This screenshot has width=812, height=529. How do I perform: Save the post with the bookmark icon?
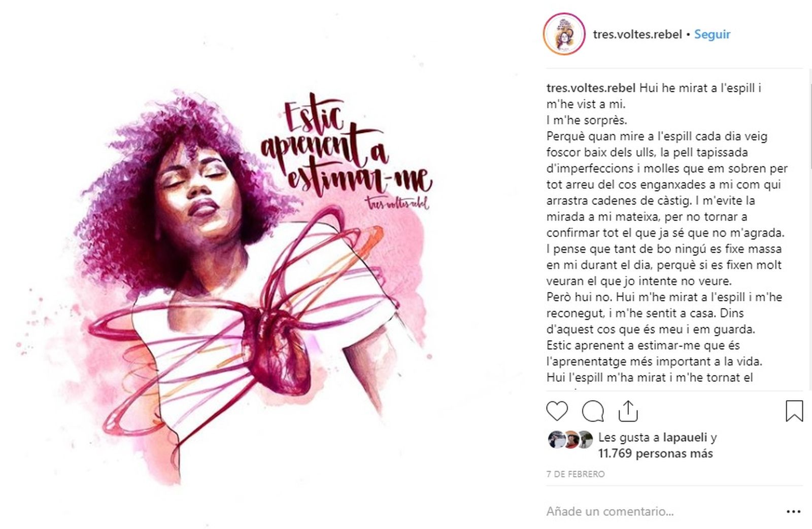pyautogui.click(x=794, y=411)
